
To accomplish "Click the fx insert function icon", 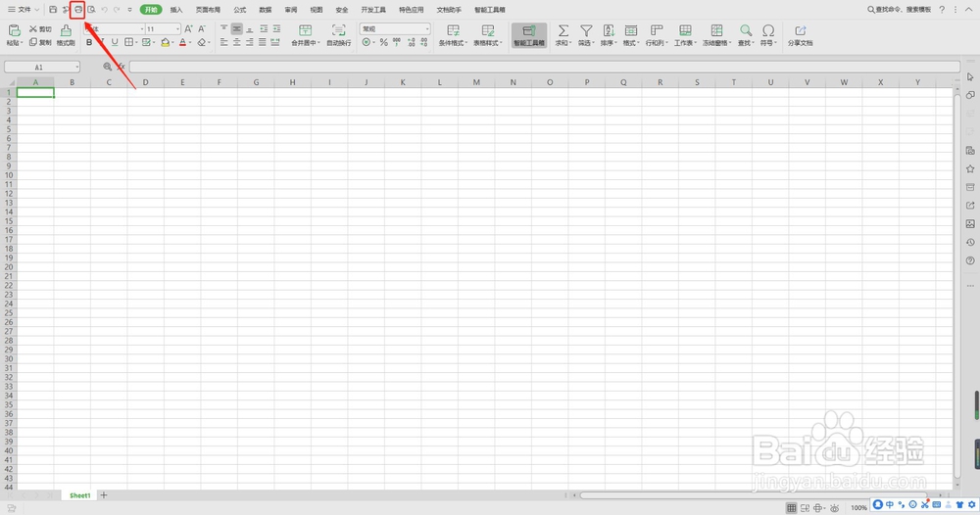I will pyautogui.click(x=121, y=67).
